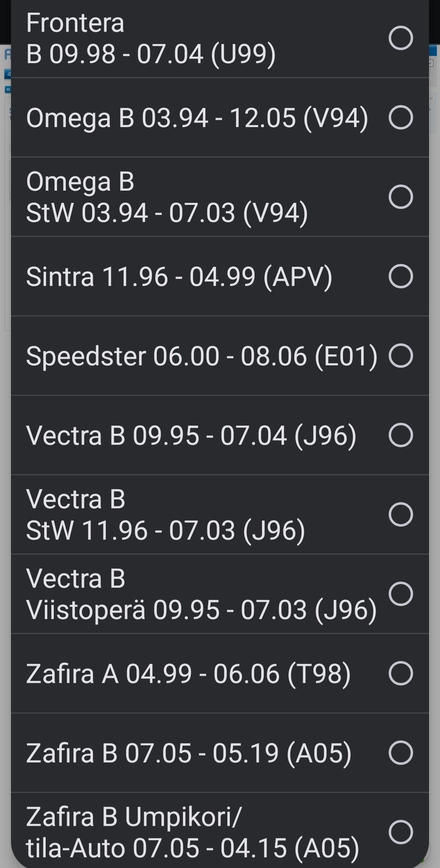This screenshot has width=440, height=868.
Task: Select Vectra B StW (J96) radio button
Action: [x=401, y=514]
